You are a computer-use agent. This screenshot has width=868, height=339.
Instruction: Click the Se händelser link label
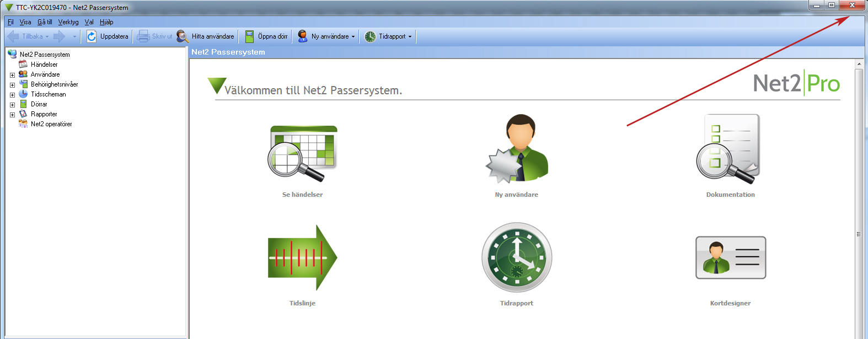click(302, 195)
